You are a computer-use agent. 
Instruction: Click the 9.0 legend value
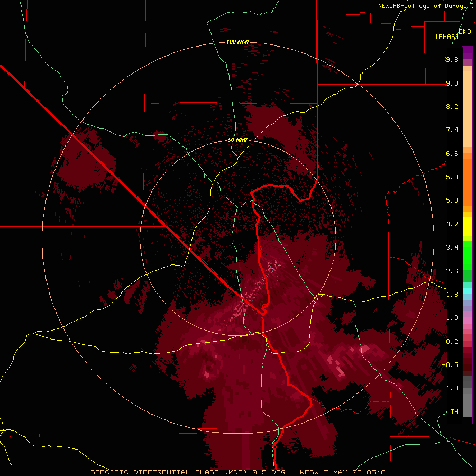[x=452, y=83]
